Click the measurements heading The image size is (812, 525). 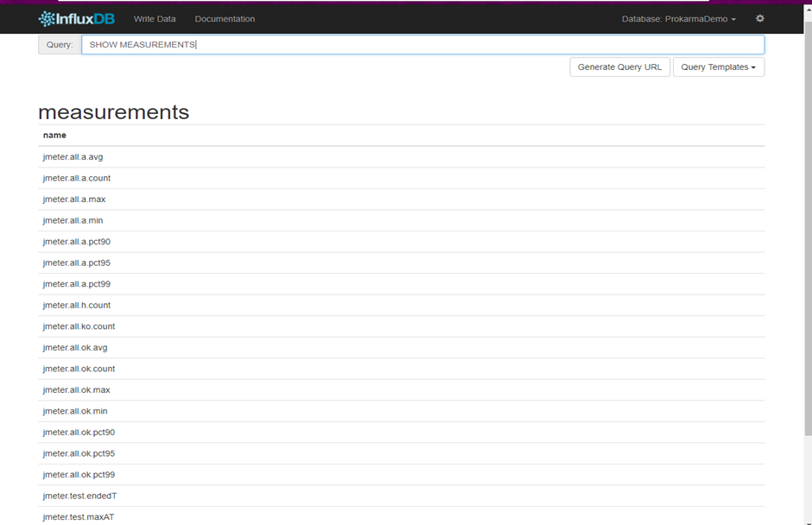pyautogui.click(x=114, y=112)
